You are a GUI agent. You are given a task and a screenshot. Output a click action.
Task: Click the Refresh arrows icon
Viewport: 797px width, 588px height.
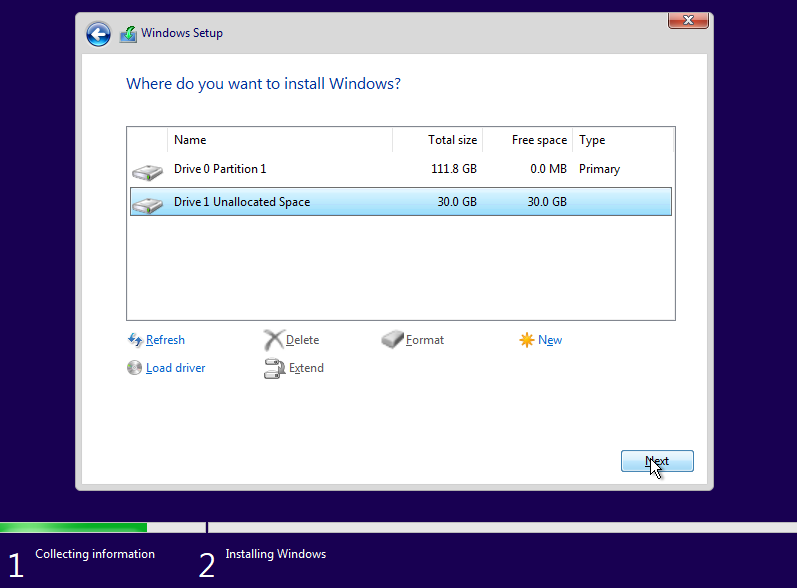(x=135, y=339)
